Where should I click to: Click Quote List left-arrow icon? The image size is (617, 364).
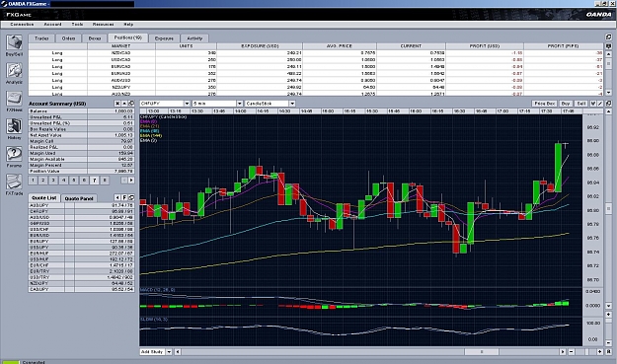(117, 197)
